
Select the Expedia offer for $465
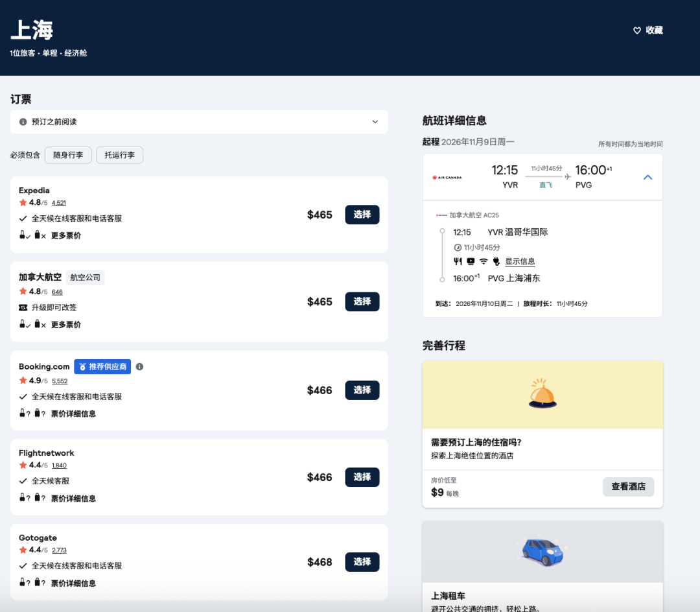coord(362,215)
